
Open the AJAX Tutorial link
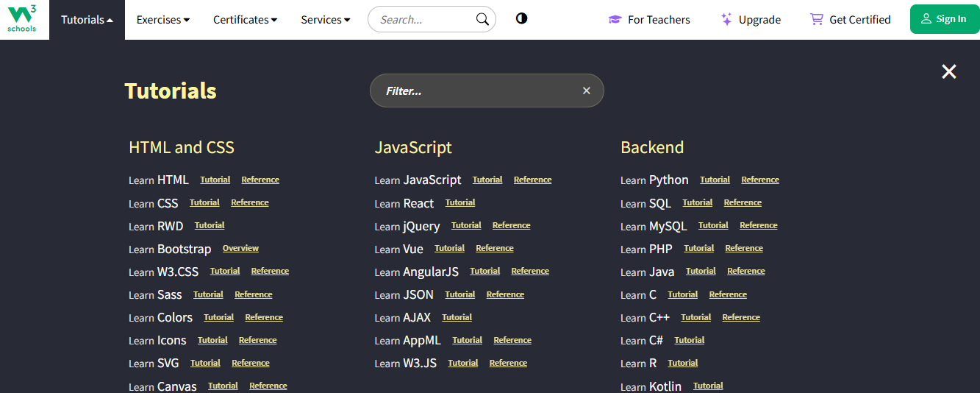457,317
